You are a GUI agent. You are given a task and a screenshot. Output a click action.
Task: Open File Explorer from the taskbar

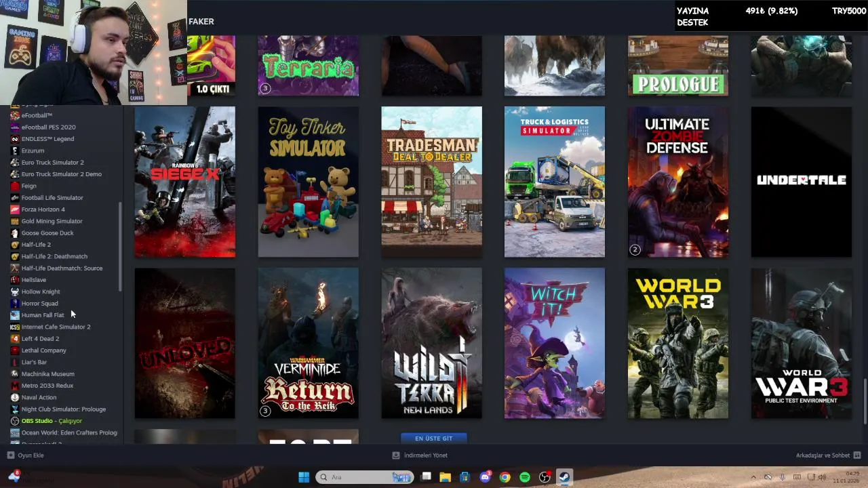[446, 477]
